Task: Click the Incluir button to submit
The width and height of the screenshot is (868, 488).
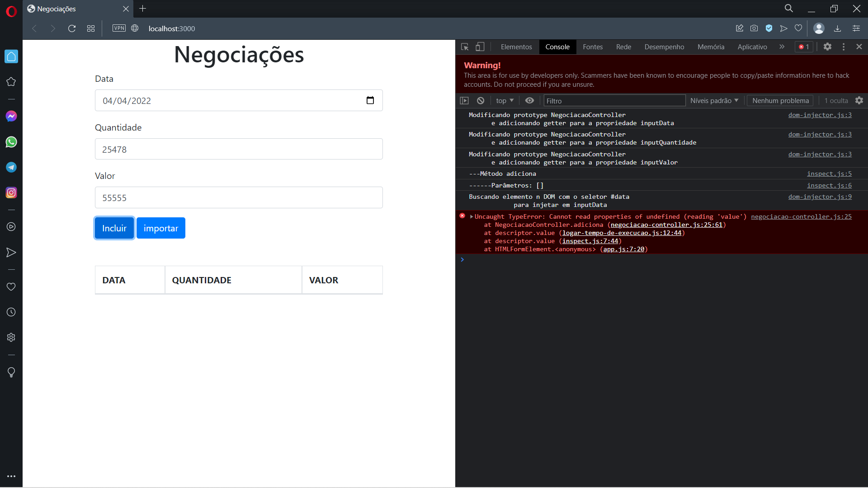Action: pos(114,228)
